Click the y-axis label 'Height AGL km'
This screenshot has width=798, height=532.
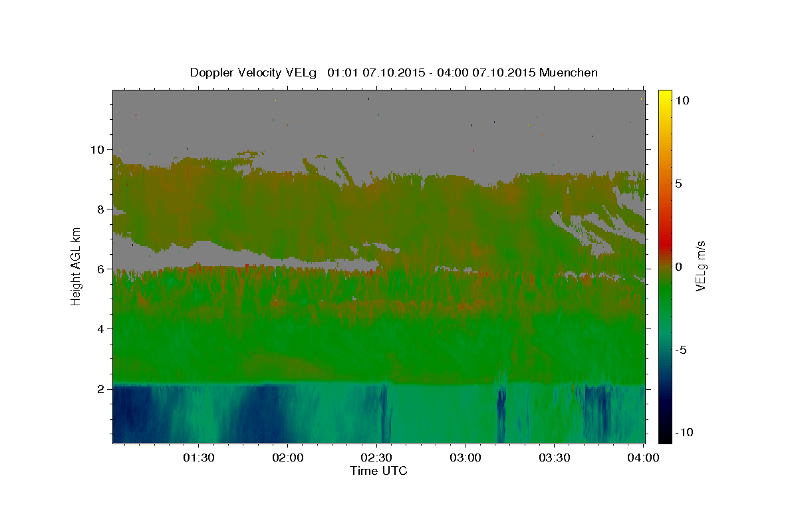click(x=76, y=265)
